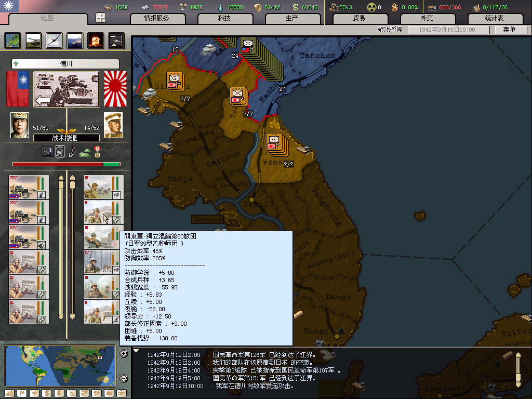Screen dimensions: 532x399
Task: Click the message log scrollbar
Action: [x=518, y=370]
